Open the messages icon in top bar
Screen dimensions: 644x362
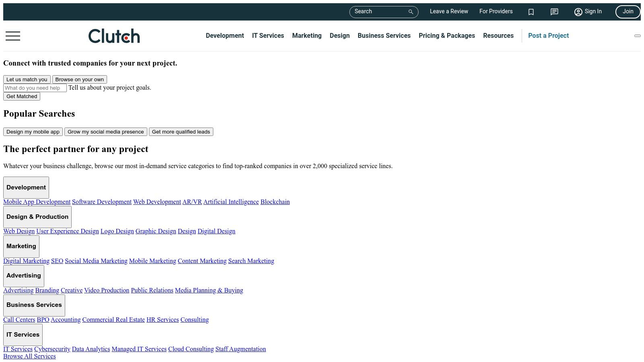click(x=554, y=12)
